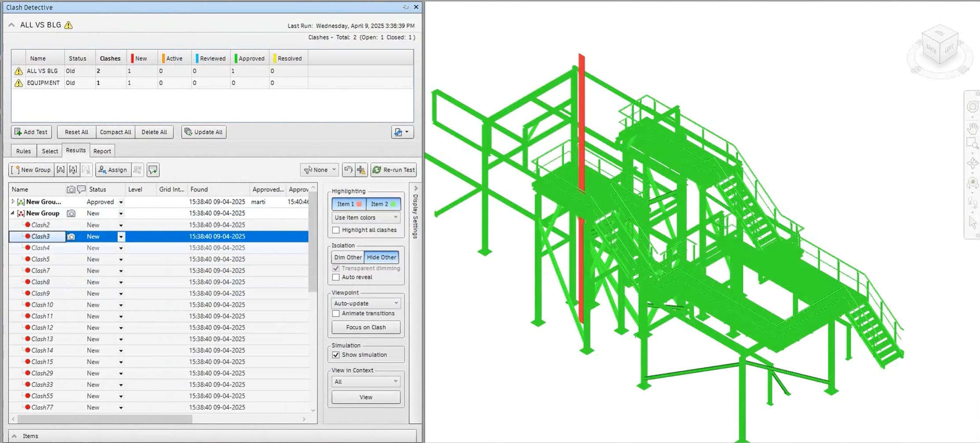Select the Clash77 row
The width and height of the screenshot is (980, 443).
[159, 408]
